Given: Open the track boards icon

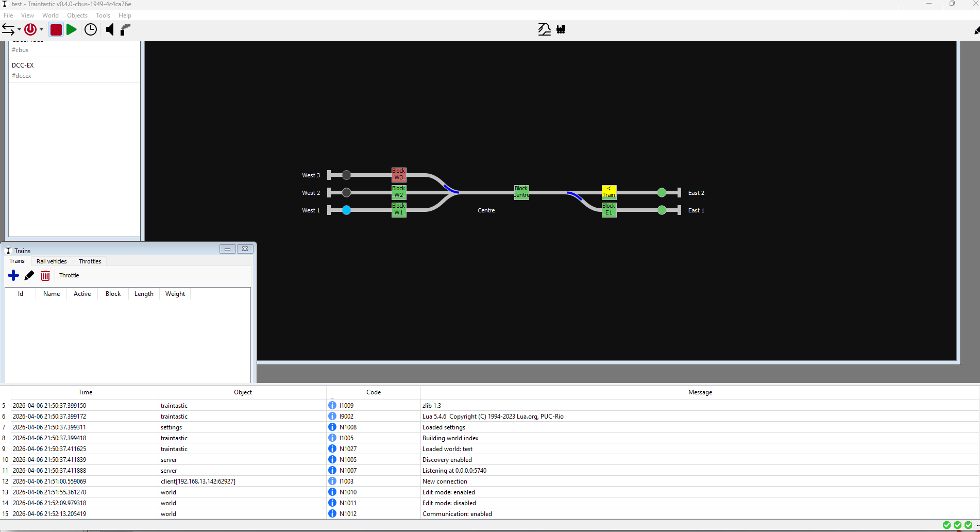Looking at the screenshot, I should (544, 29).
